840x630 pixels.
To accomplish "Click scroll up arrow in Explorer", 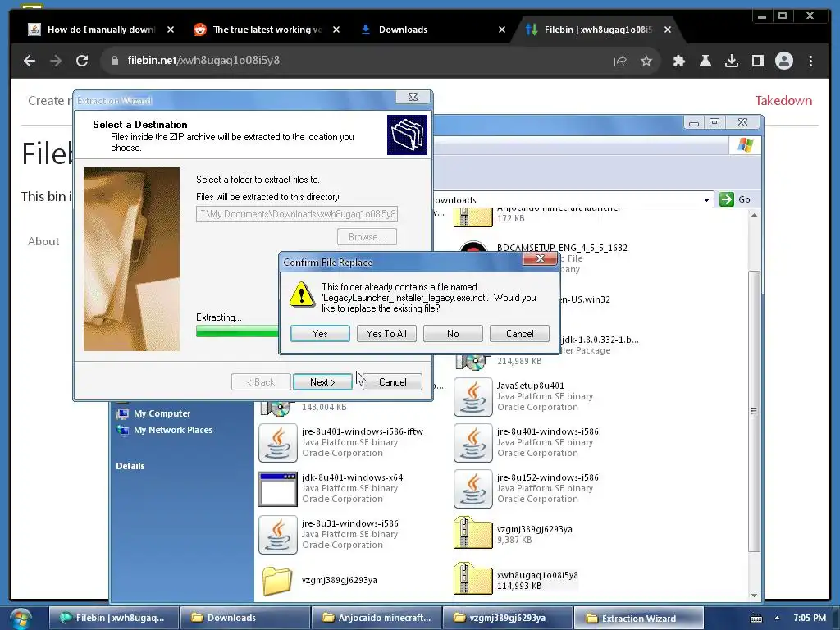I will click(754, 216).
